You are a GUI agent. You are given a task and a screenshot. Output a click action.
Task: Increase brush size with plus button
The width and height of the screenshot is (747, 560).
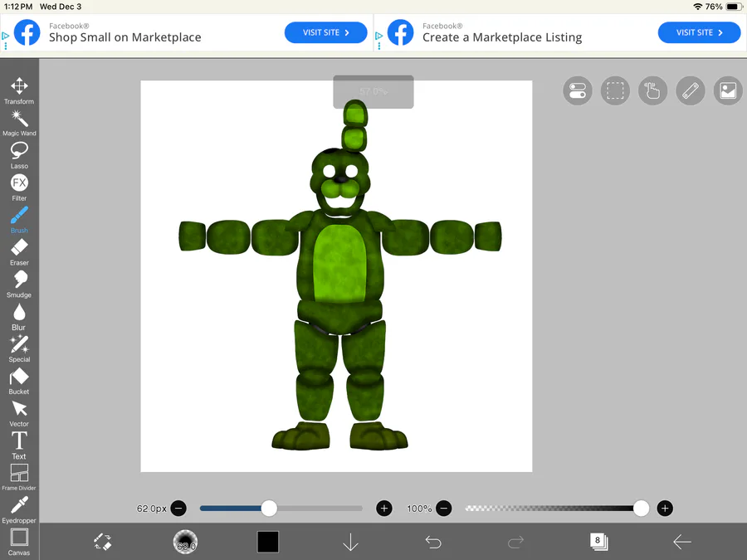click(384, 508)
